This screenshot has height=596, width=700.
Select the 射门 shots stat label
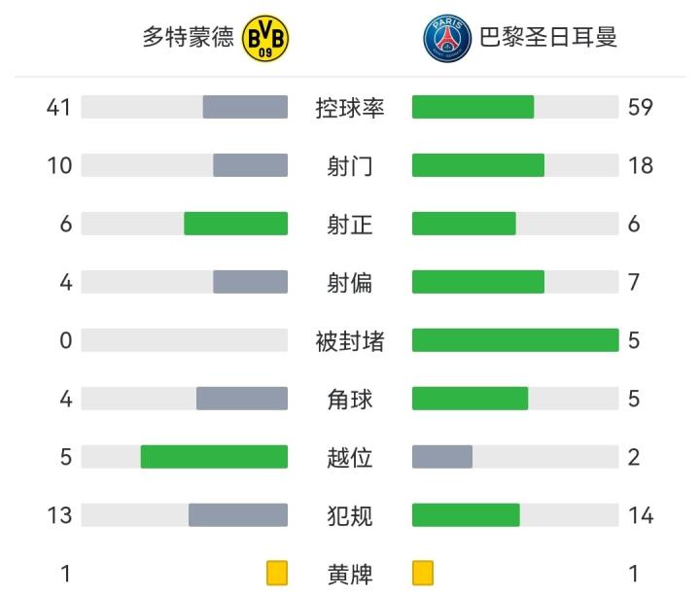point(350,165)
